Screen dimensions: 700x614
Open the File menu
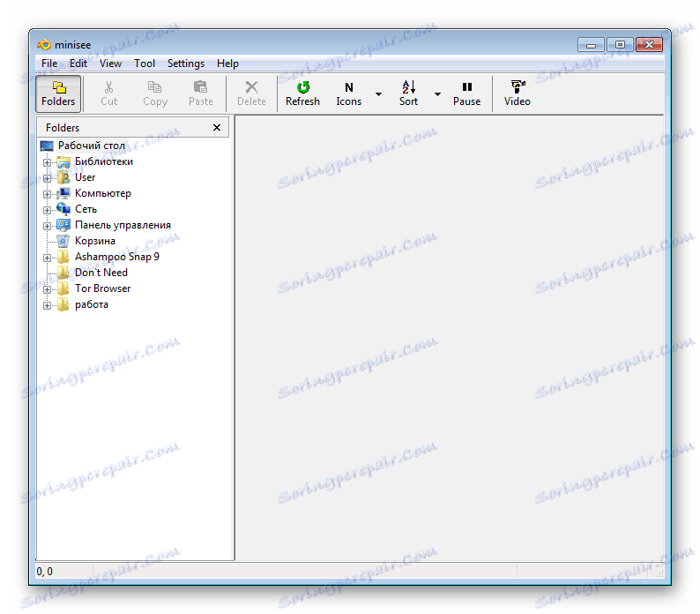[x=49, y=64]
